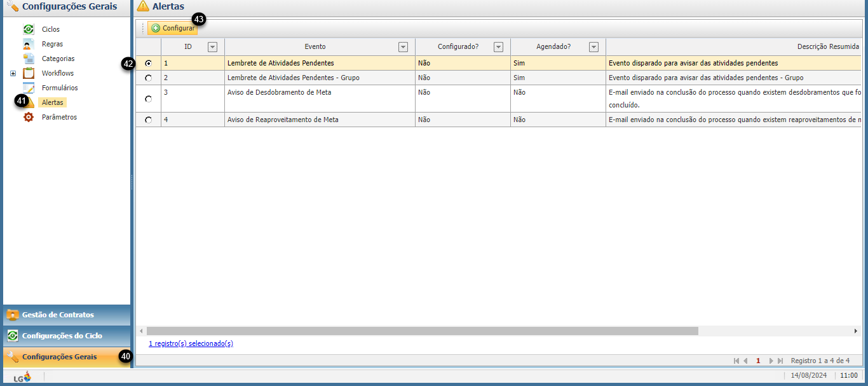
Task: Select Alertas in the navigation tree
Action: click(52, 102)
